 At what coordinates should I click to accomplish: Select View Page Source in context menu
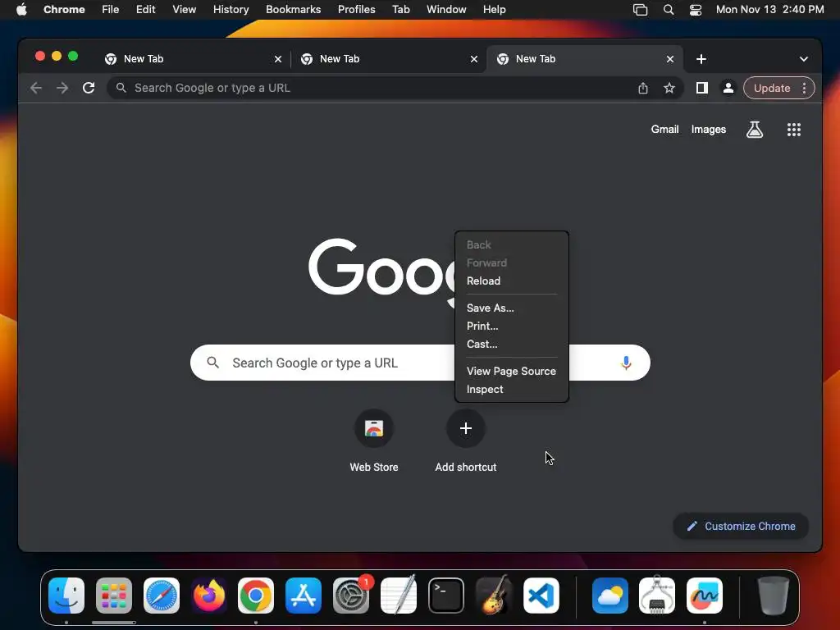click(x=512, y=371)
